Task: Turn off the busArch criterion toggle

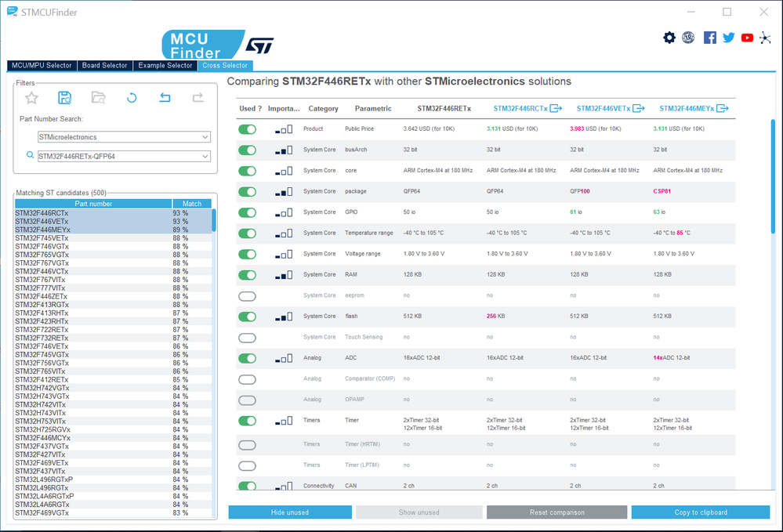Action: 247,150
